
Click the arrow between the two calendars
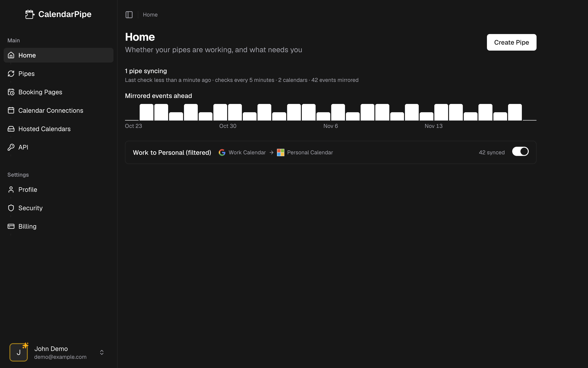coord(271,152)
